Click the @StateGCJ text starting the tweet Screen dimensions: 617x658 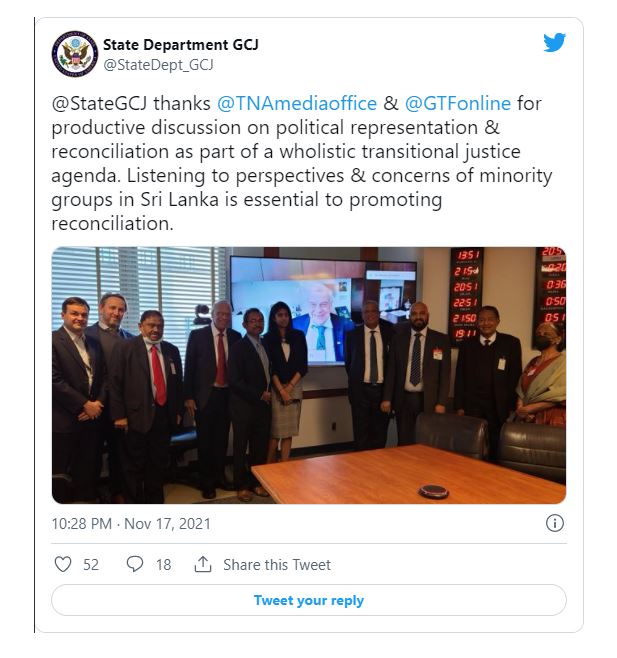click(99, 103)
